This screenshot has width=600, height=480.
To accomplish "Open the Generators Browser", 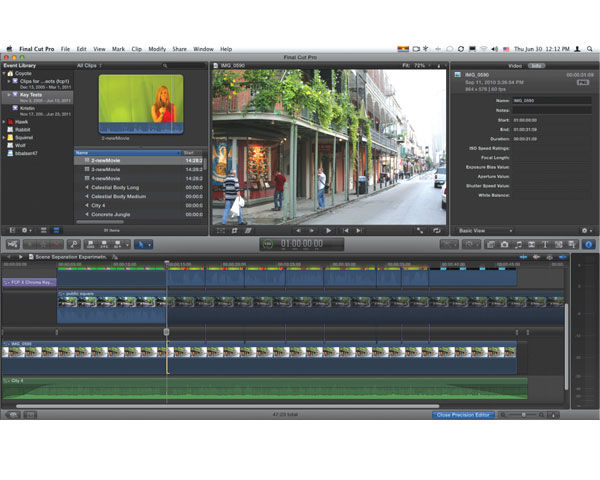I will click(558, 244).
